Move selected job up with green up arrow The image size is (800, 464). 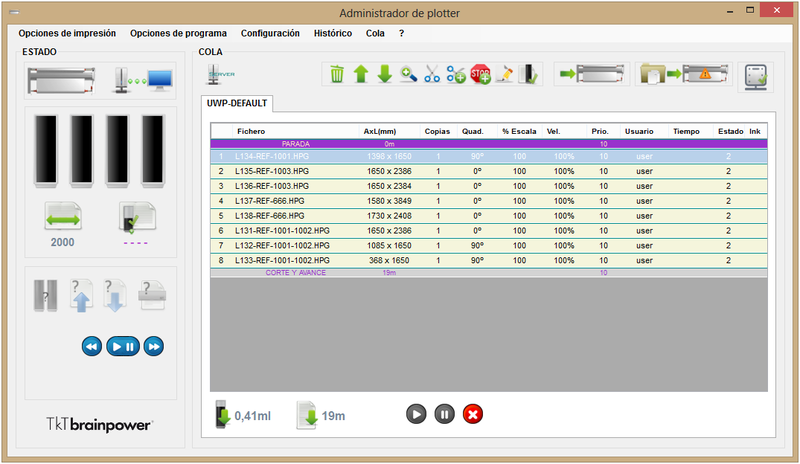tap(361, 74)
